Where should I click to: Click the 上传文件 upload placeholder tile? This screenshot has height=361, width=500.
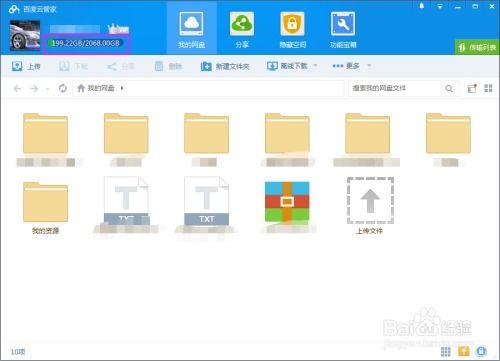pyautogui.click(x=370, y=205)
